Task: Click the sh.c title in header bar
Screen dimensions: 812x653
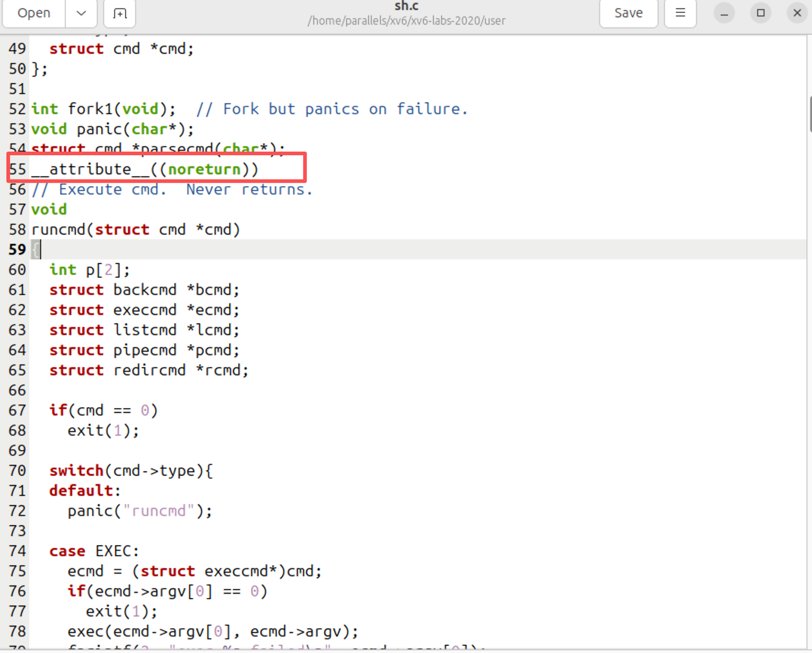Action: 406,6
